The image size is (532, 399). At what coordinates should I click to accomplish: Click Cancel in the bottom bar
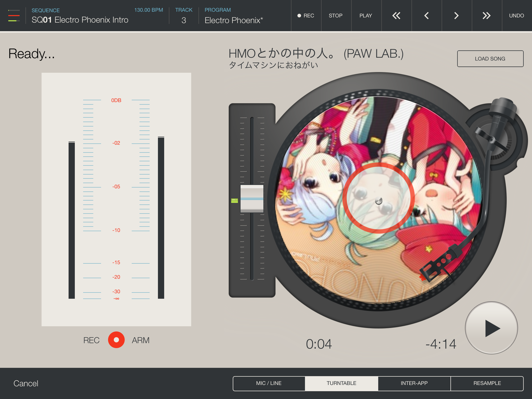[x=26, y=383]
